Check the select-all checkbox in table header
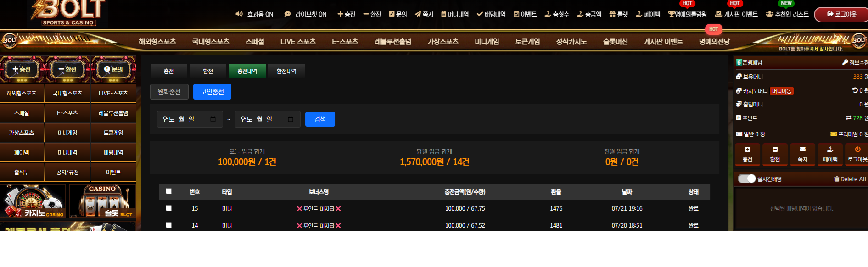Image resolution: width=868 pixels, height=267 pixels. (x=168, y=191)
